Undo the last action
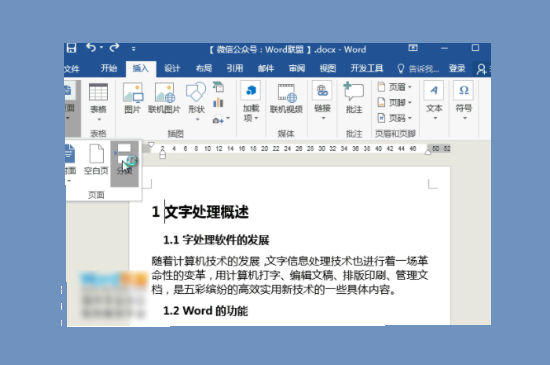The image size is (550, 365). coord(91,48)
